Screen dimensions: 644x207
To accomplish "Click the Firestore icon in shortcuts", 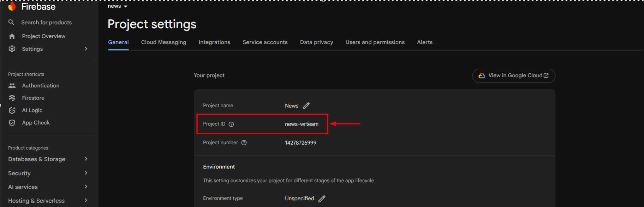I will 12,98.
